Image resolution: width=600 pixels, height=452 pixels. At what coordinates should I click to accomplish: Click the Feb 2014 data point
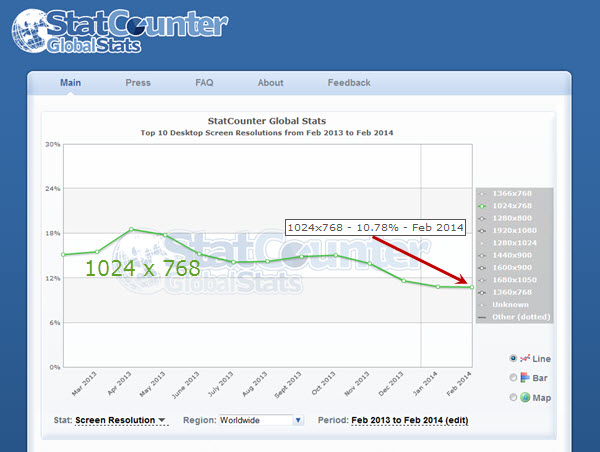pyautogui.click(x=472, y=287)
